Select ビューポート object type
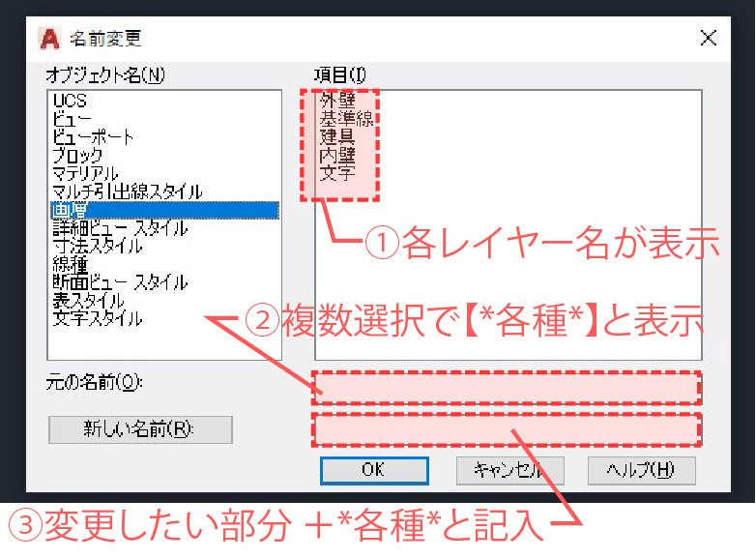Screen dimensions: 756x559 (x=94, y=137)
